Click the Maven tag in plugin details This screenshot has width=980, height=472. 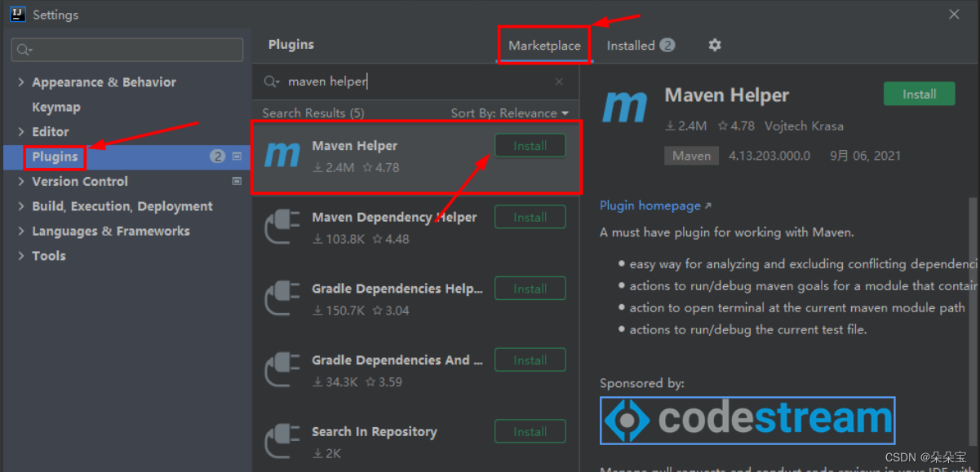692,156
